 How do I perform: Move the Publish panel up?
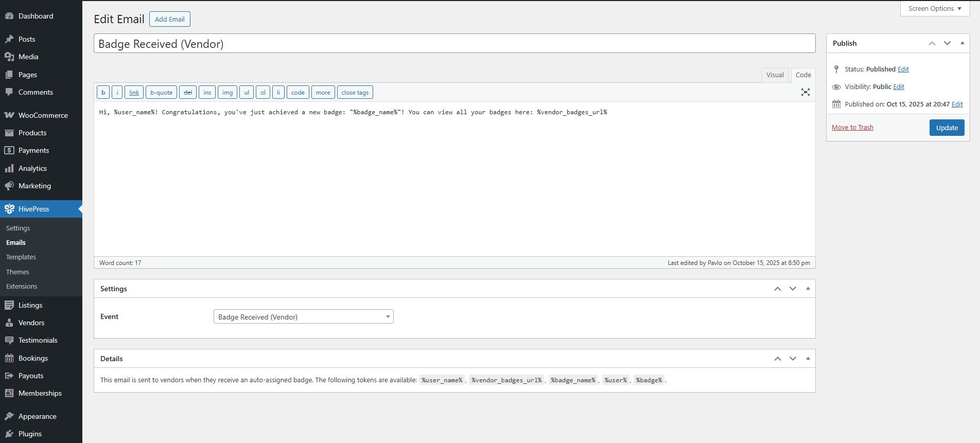tap(932, 43)
